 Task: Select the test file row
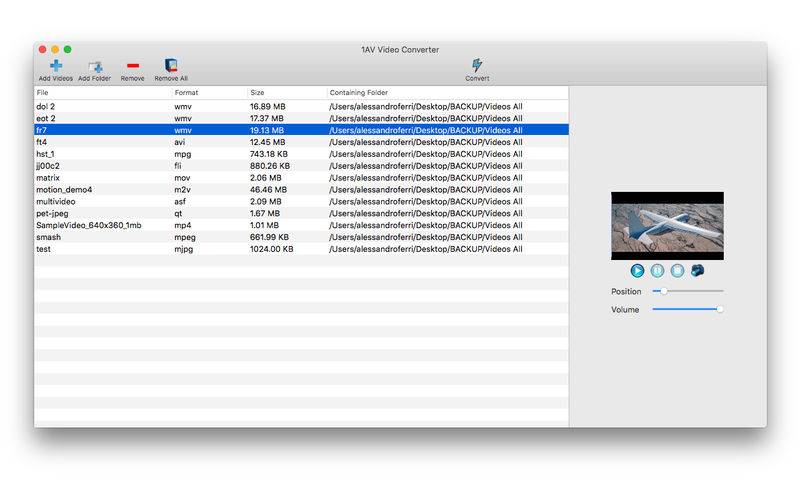[x=302, y=249]
